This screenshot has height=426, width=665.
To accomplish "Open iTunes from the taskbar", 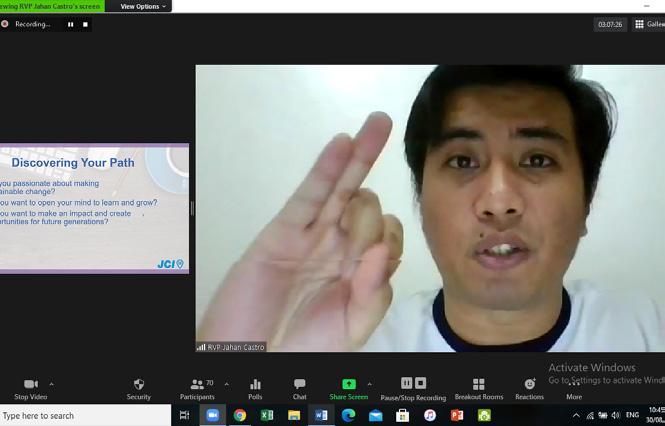I will coord(430,415).
